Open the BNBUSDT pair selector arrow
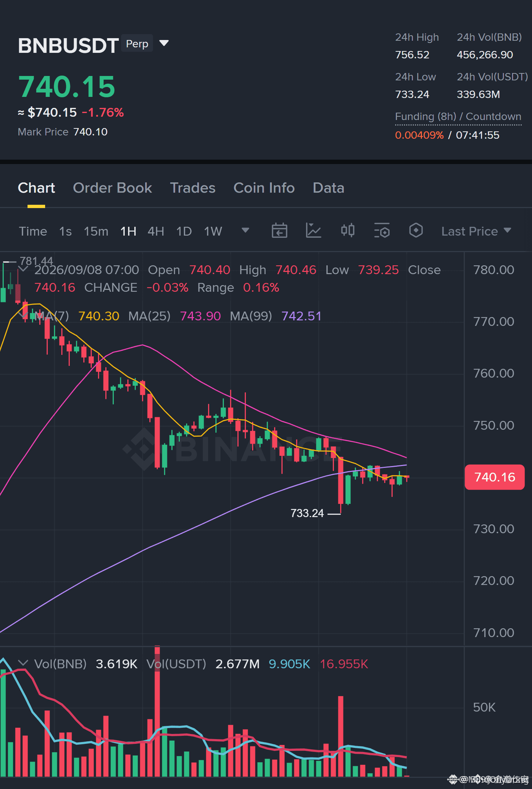 coord(164,44)
